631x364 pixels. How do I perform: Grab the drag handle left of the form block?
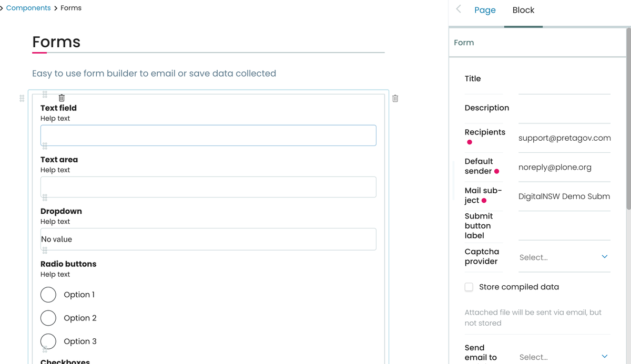coord(22,98)
